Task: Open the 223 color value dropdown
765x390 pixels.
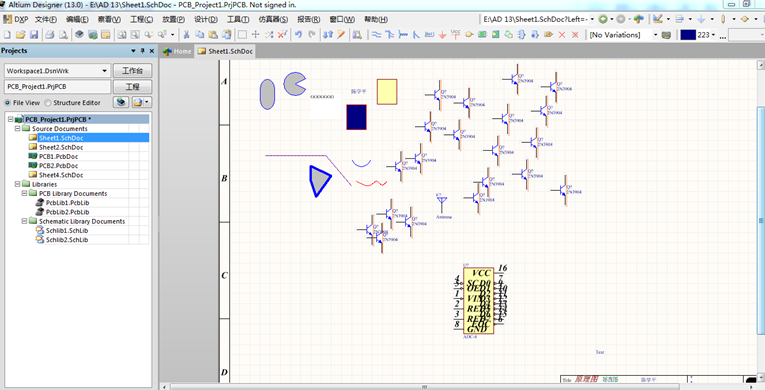Action: (713, 35)
